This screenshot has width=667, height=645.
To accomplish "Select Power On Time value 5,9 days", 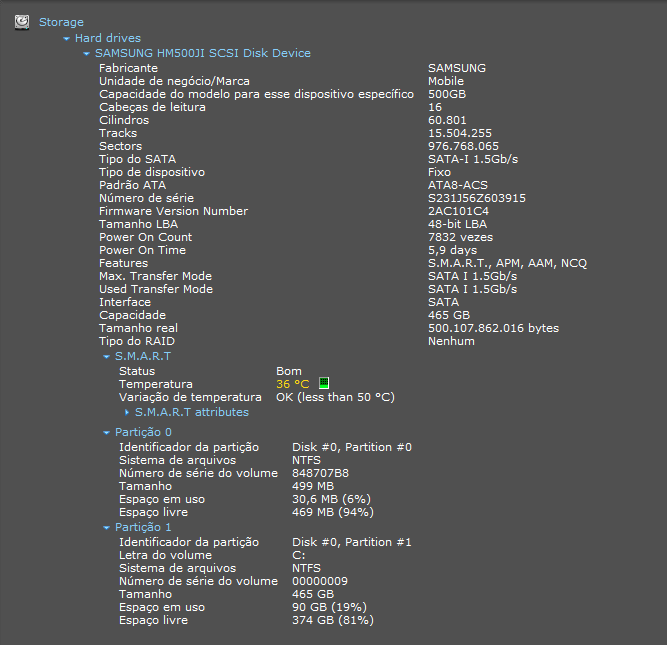I will (x=453, y=250).
